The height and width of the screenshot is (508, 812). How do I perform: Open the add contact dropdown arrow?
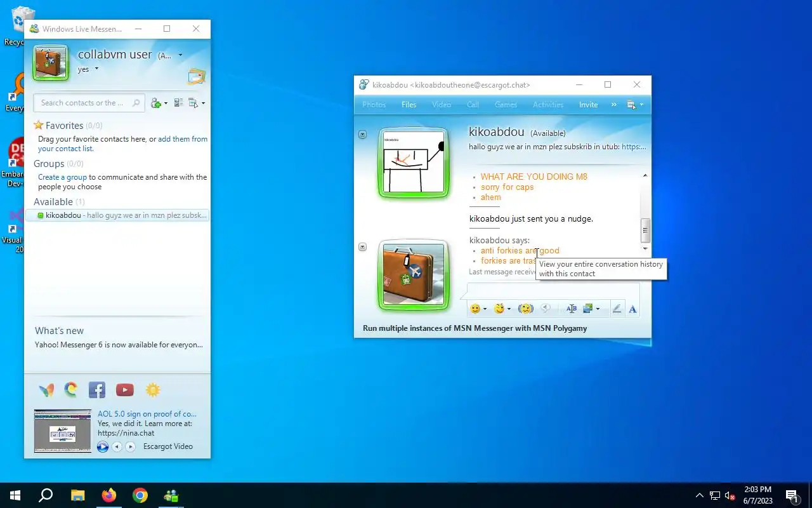(x=166, y=104)
